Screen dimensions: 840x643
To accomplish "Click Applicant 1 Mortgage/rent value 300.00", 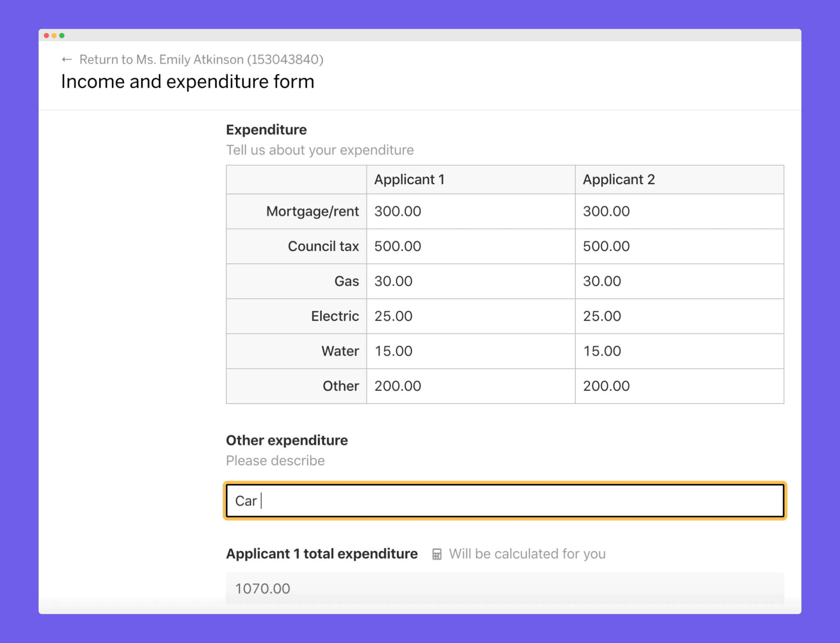I will point(397,211).
